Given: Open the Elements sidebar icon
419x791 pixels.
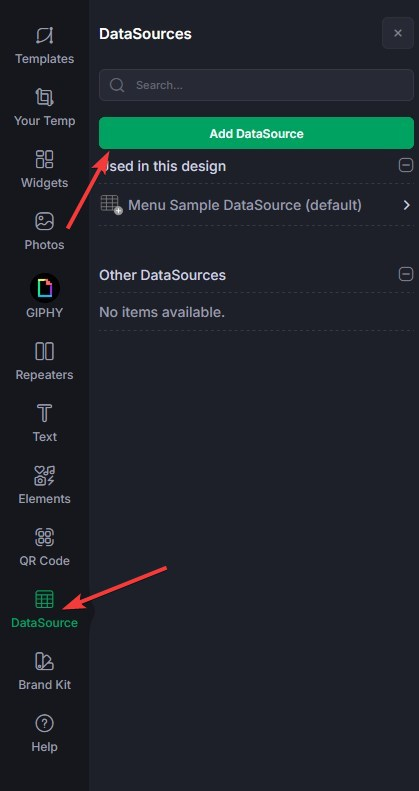Looking at the screenshot, I should (x=44, y=475).
